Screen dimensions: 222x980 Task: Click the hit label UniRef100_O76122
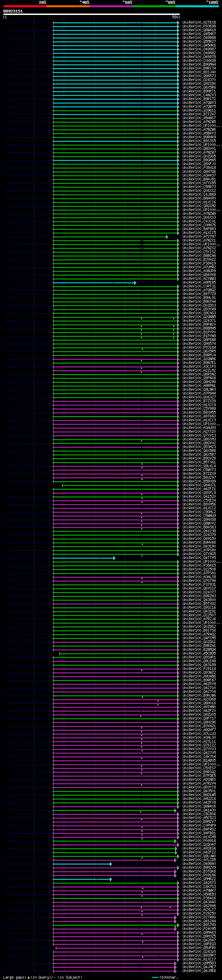click(x=199, y=745)
